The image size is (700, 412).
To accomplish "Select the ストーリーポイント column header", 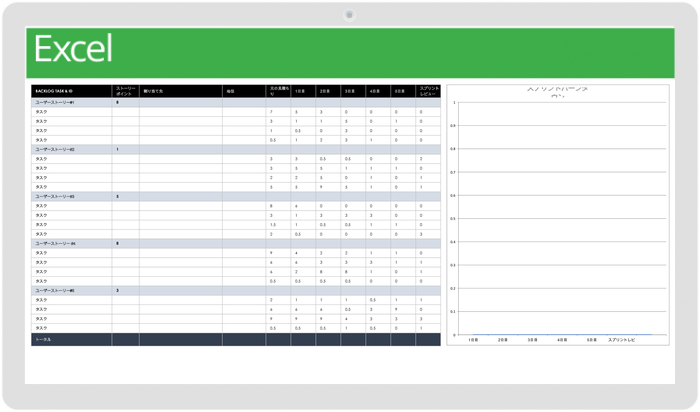I will (x=125, y=91).
